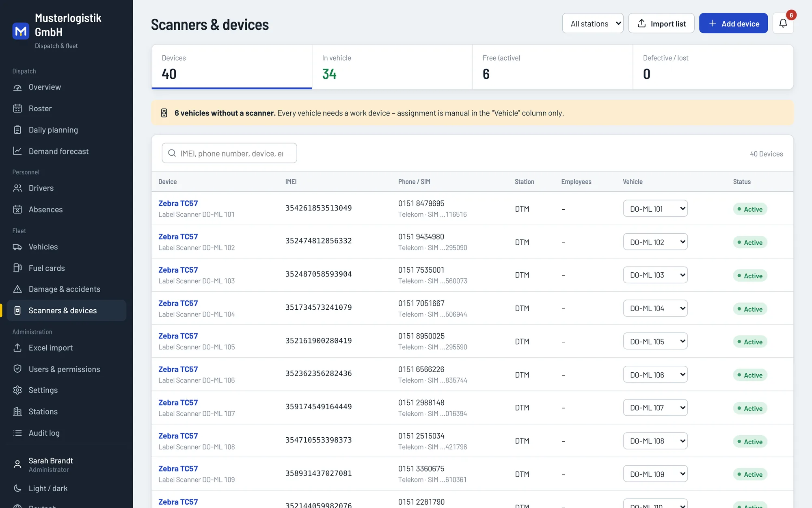Click the scanner icon in the warning banner
This screenshot has height=508, width=812.
tap(164, 113)
